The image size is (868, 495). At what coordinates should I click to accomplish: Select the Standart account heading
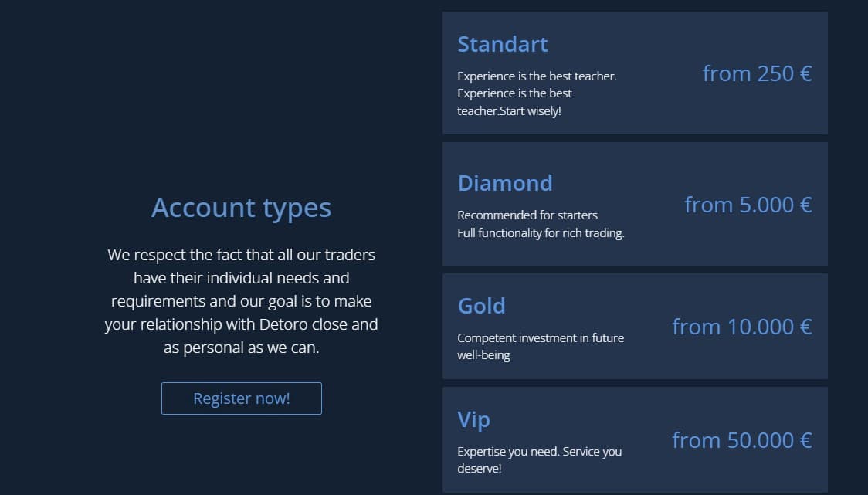coord(503,44)
